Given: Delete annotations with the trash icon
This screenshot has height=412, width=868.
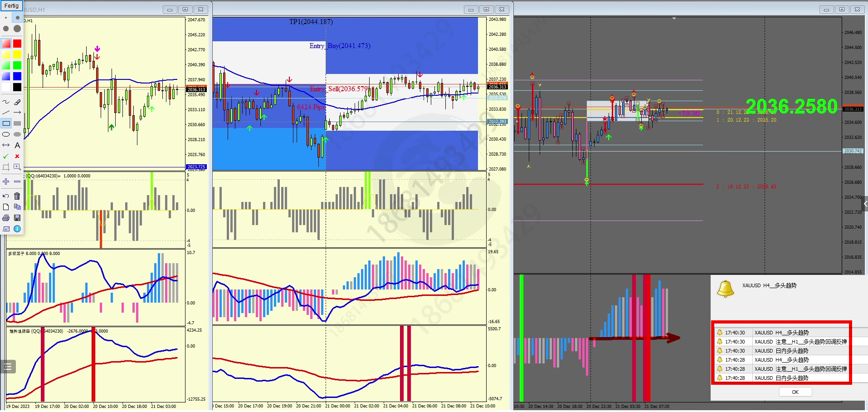Looking at the screenshot, I should click(17, 196).
